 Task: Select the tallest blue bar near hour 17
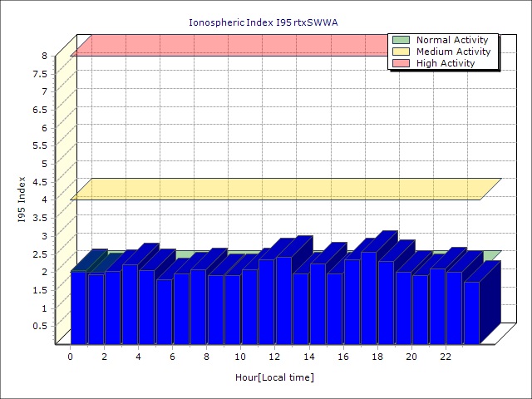[x=368, y=297]
